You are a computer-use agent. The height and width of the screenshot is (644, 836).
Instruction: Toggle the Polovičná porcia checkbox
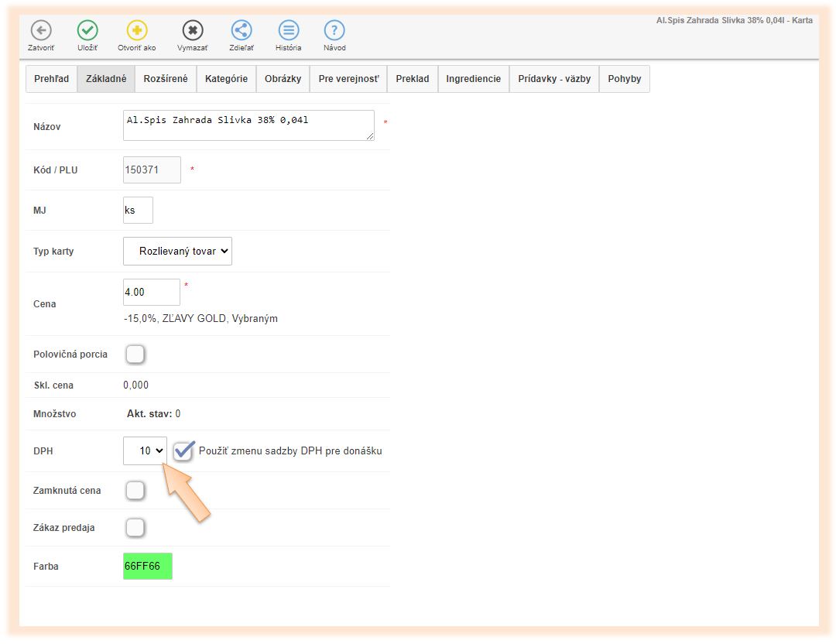tap(135, 355)
